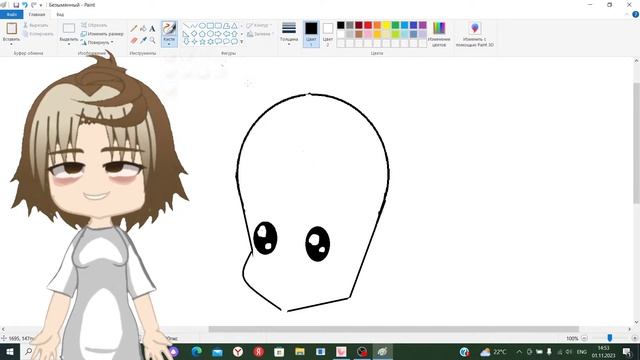Choose the yellow swatch in the palette
This screenshot has height=360, width=640.
point(386,25)
